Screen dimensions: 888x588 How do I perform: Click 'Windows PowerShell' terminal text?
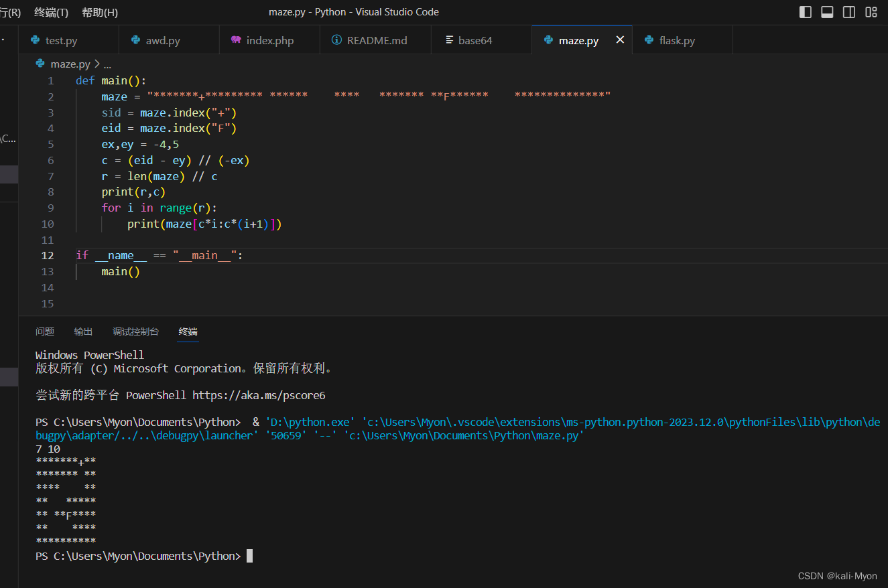pos(90,355)
